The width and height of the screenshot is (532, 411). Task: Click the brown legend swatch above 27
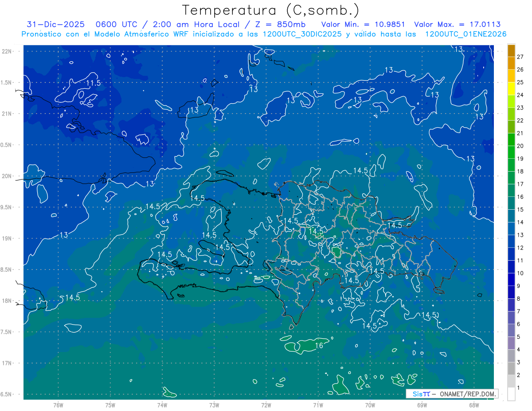click(x=511, y=51)
